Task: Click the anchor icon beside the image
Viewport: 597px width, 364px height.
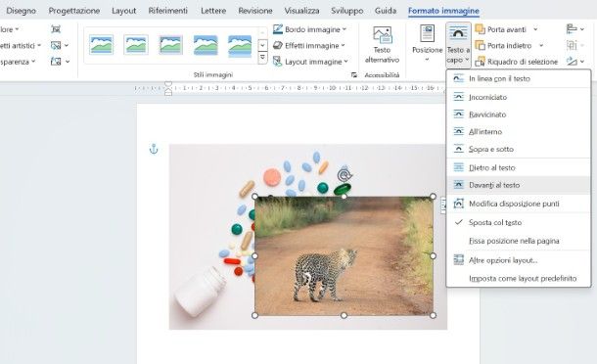Action: coord(154,149)
